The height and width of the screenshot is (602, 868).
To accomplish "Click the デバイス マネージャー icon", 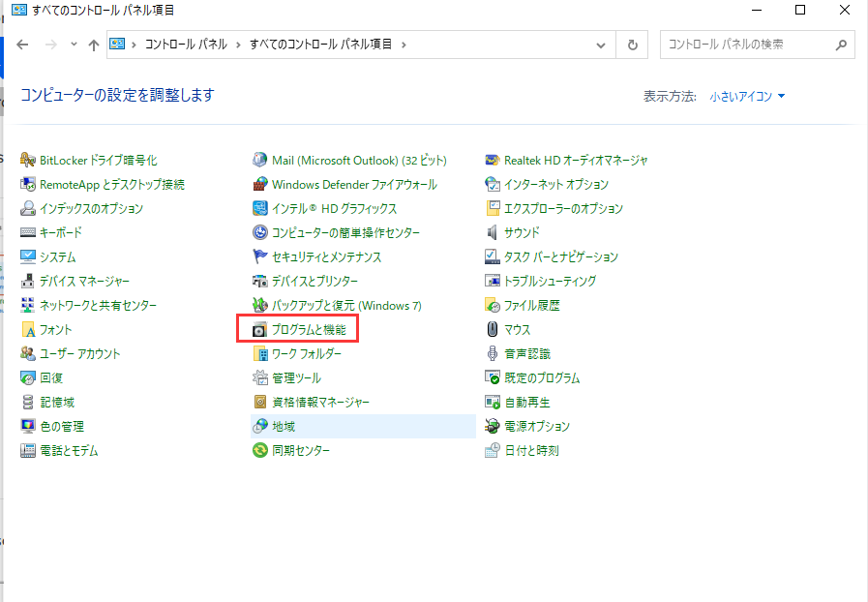I will (x=28, y=281).
